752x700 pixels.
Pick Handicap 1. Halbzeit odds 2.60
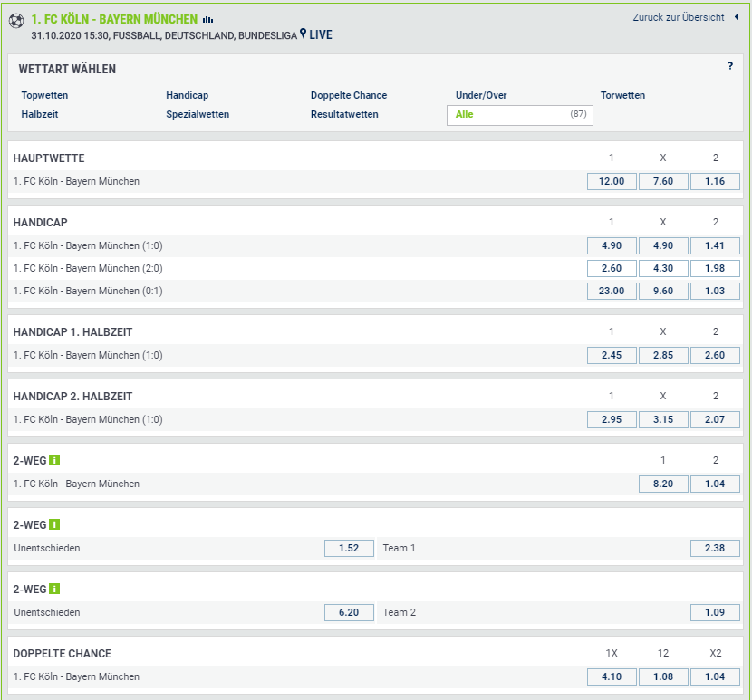click(715, 355)
